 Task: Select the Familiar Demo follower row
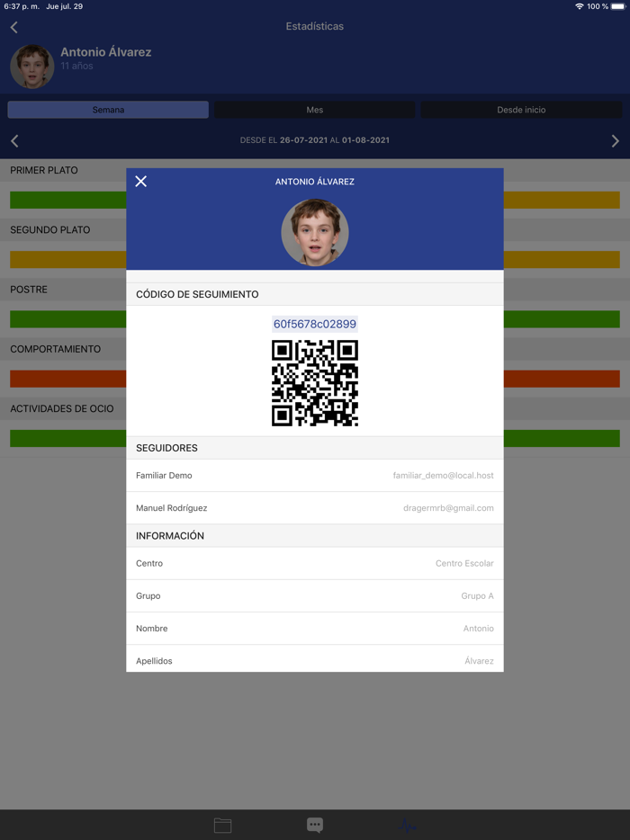click(315, 476)
